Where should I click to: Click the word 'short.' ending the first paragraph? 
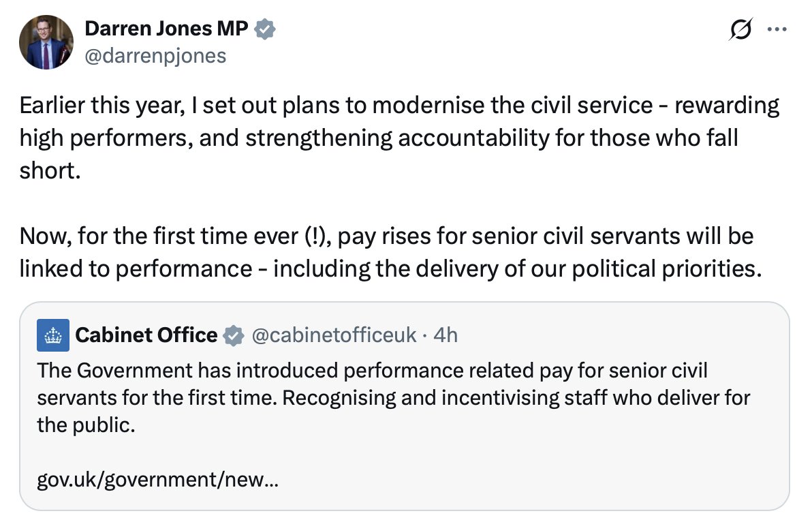50,170
